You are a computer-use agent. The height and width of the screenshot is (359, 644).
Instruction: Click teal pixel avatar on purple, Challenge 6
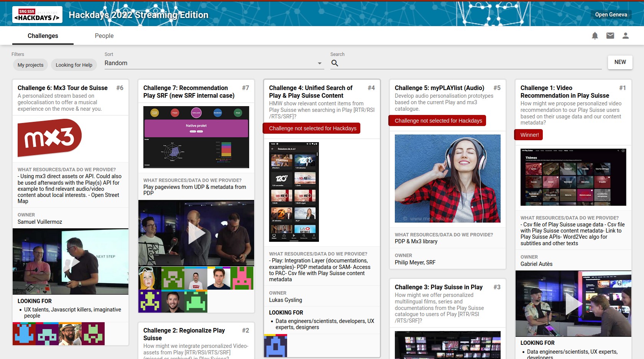47,334
